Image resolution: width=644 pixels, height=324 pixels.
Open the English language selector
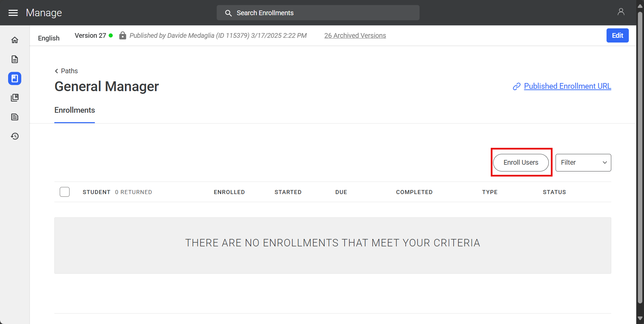click(x=49, y=38)
